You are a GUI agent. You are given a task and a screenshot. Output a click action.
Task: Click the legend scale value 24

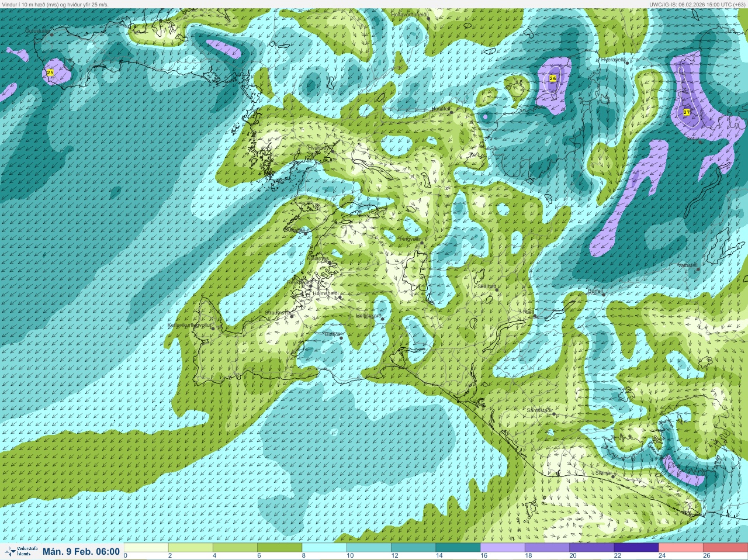(x=662, y=556)
